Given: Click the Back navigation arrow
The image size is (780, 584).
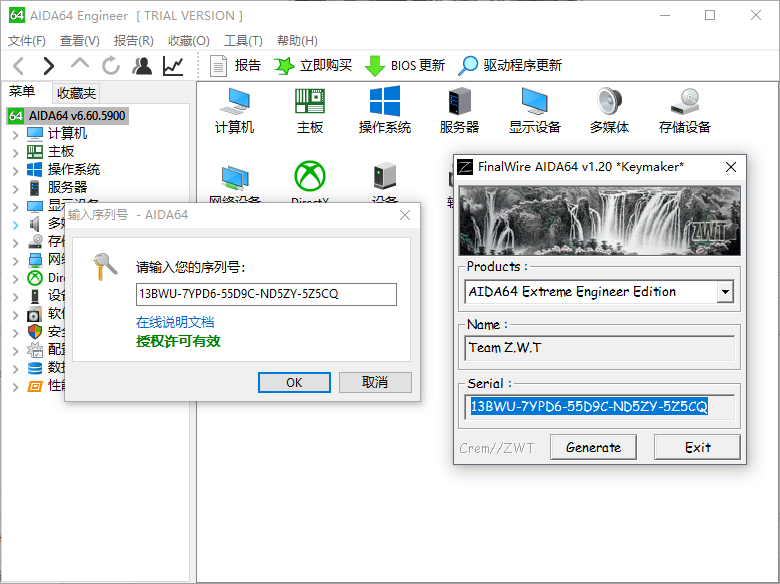Looking at the screenshot, I should [x=18, y=66].
